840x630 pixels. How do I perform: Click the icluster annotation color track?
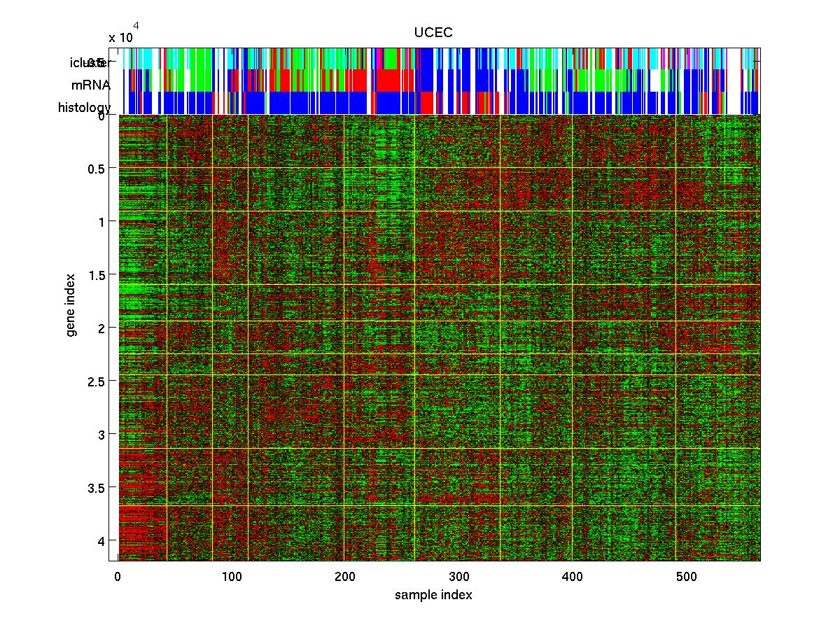pyautogui.click(x=439, y=59)
